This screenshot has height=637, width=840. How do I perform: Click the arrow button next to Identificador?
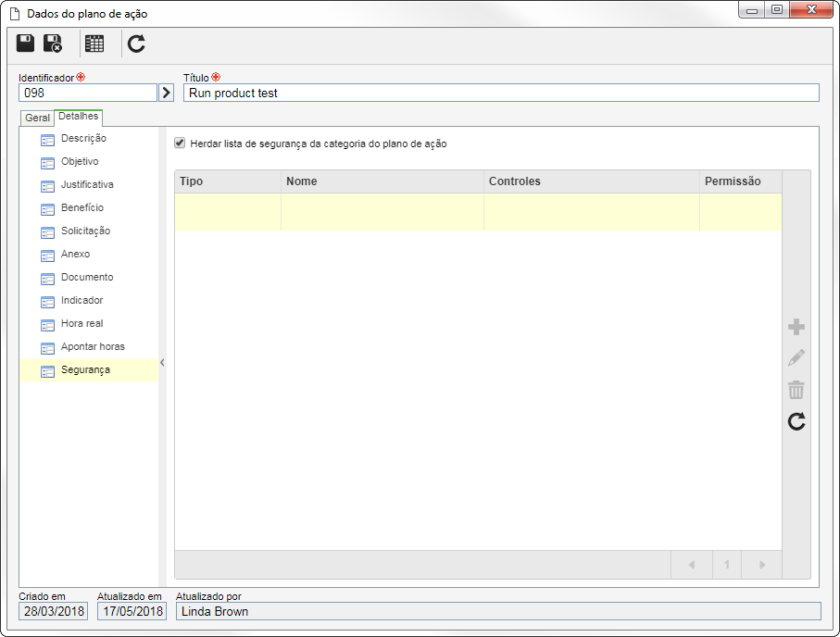click(x=166, y=93)
